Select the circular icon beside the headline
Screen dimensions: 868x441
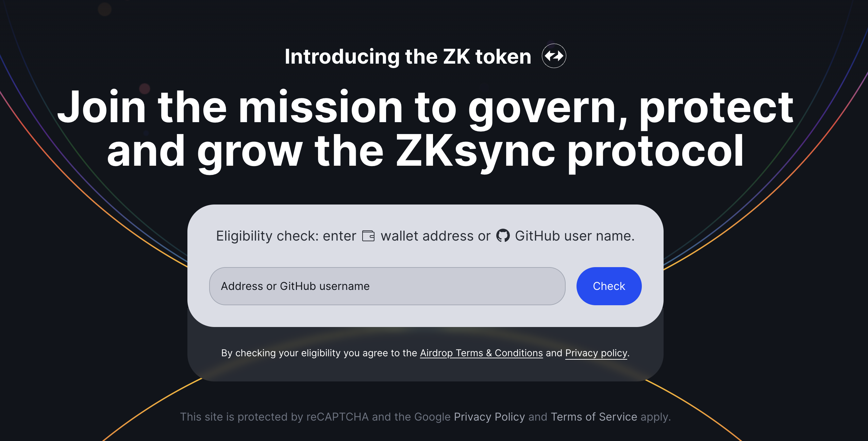click(553, 56)
